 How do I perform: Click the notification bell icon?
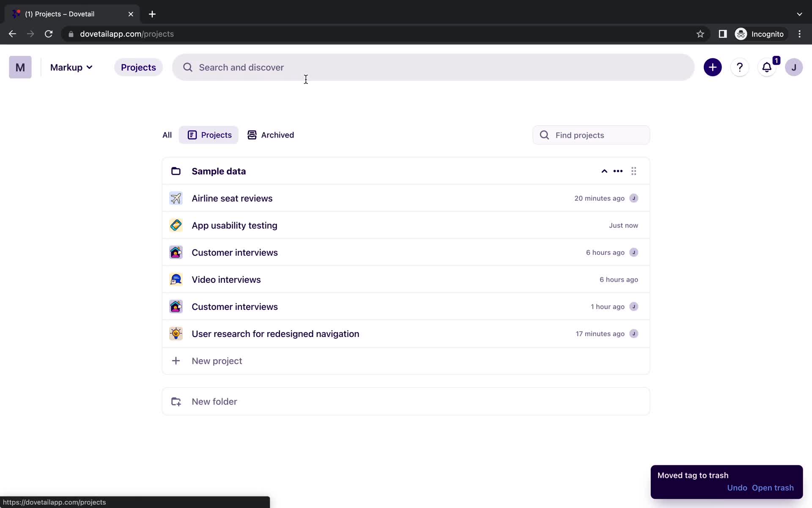[767, 67]
